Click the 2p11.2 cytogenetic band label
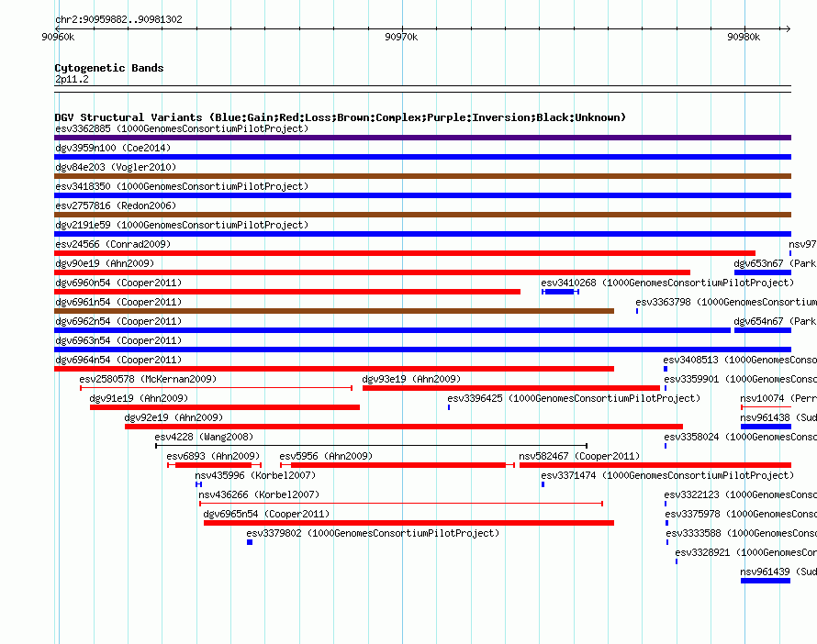This screenshot has width=817, height=644. [x=72, y=79]
